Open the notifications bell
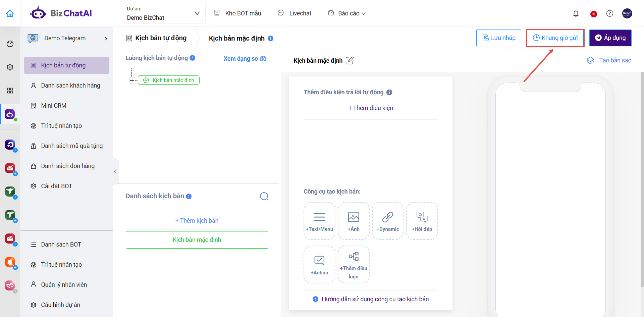 [576, 13]
